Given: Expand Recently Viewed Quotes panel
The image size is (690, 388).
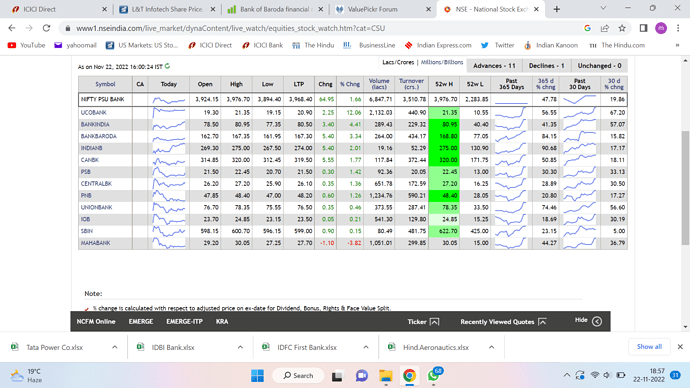Looking at the screenshot, I should tap(503, 322).
